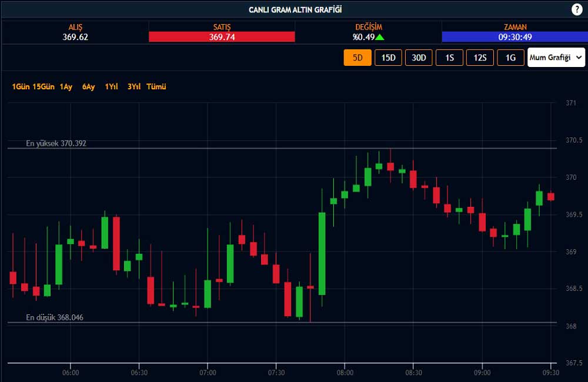Click the red SATIŞ price 369.74
Viewport: 588px width, 382px height.
(x=222, y=36)
